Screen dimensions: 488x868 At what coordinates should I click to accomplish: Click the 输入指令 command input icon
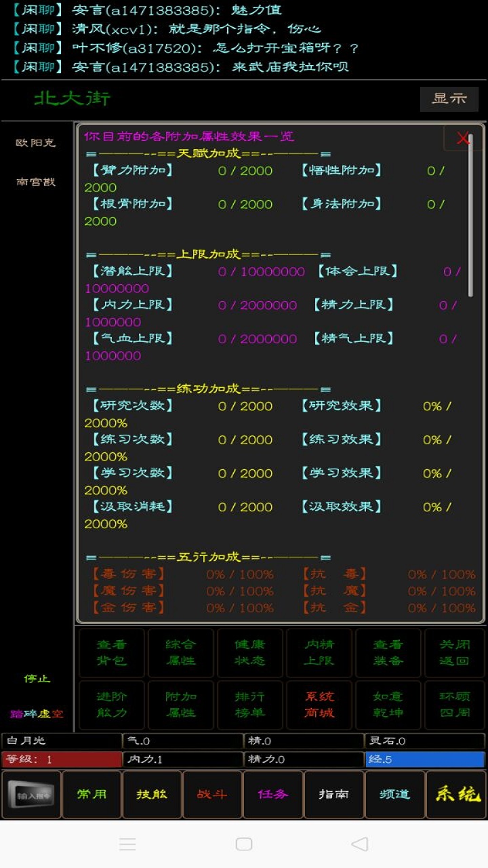tap(31, 795)
